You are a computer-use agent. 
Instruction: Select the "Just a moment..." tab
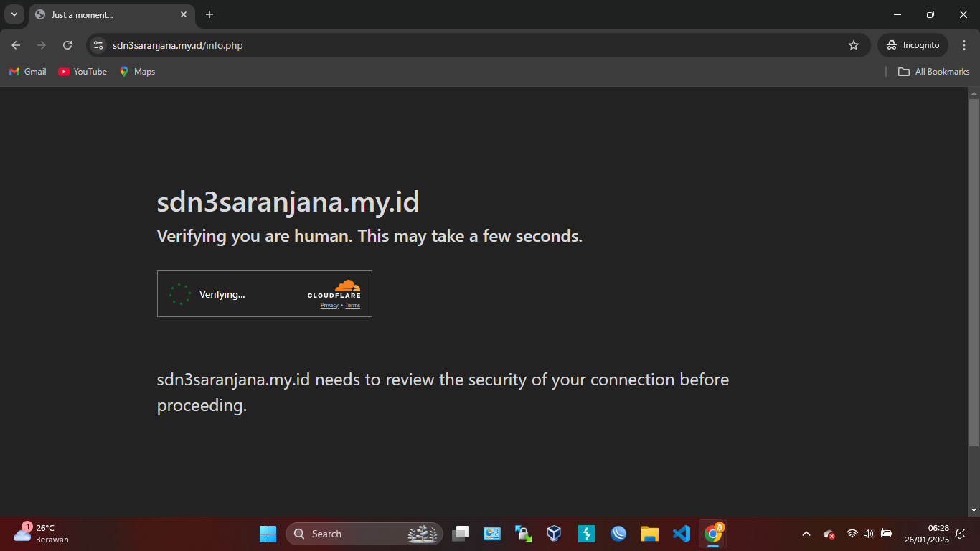[x=111, y=14]
